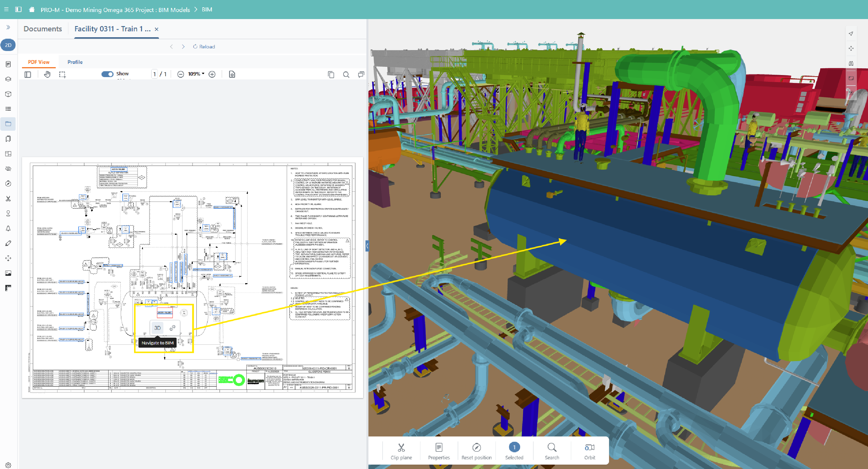This screenshot has width=868, height=469.
Task: Open the comments icon in PDF toolbar
Action: [x=361, y=74]
